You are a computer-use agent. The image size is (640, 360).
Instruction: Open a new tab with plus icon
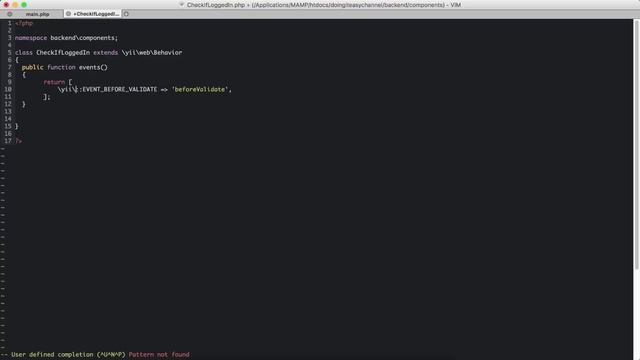click(x=127, y=14)
